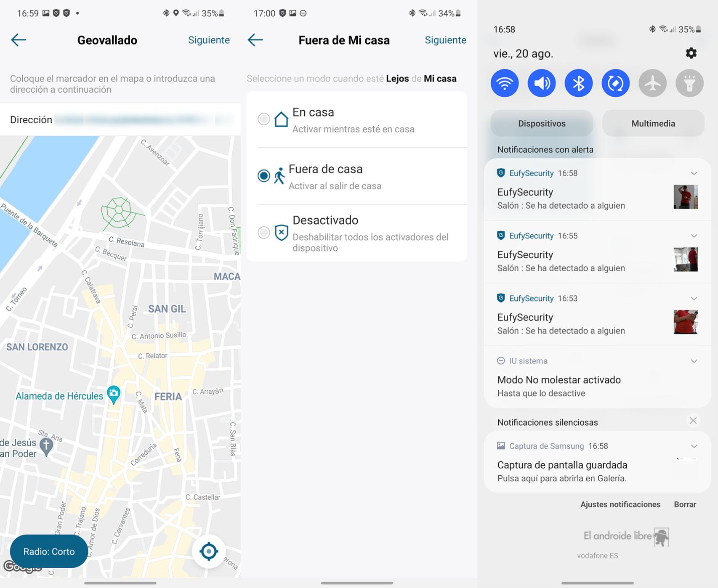Toggle Wi-Fi in quick settings
718x588 pixels.
[504, 83]
